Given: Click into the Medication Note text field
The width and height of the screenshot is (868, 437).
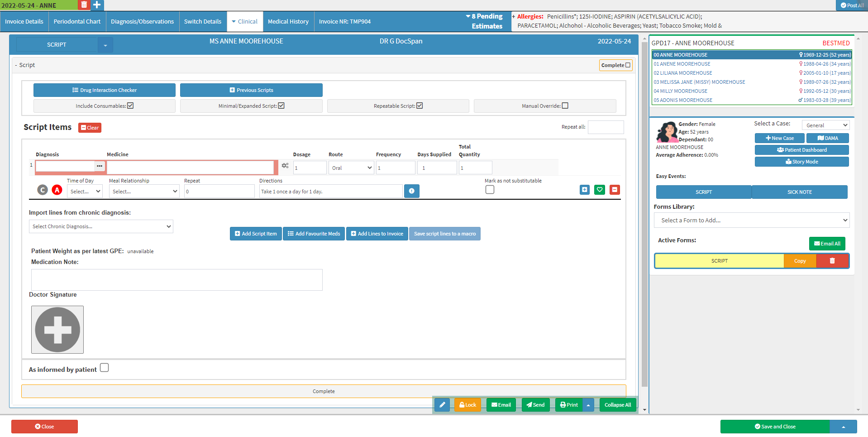Looking at the screenshot, I should pos(176,280).
